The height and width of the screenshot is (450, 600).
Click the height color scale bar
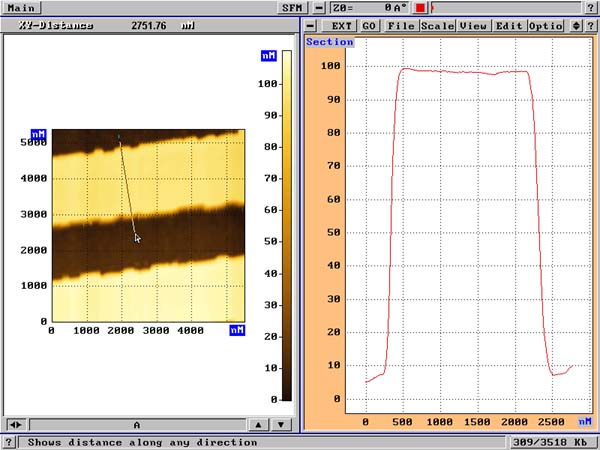point(287,228)
